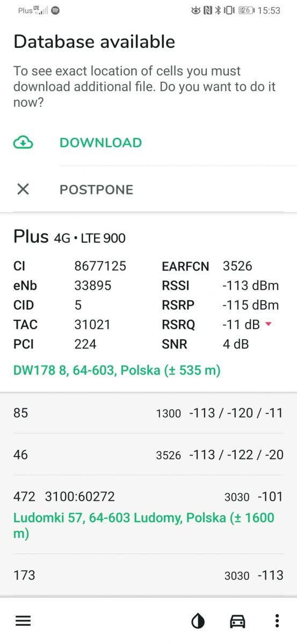This screenshot has width=297, height=644.
Task: Toggle the car drive mode icon
Action: (x=237, y=621)
